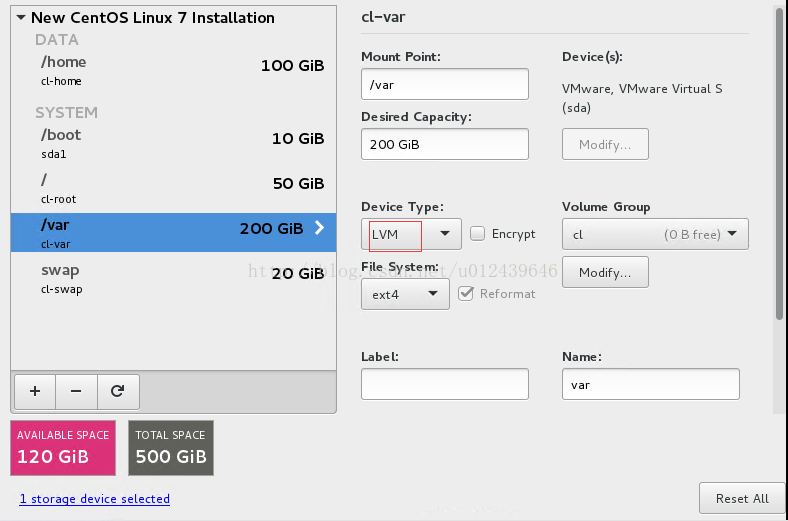The height and width of the screenshot is (521, 788).
Task: Click Modify button under Volume Group
Action: 605,272
